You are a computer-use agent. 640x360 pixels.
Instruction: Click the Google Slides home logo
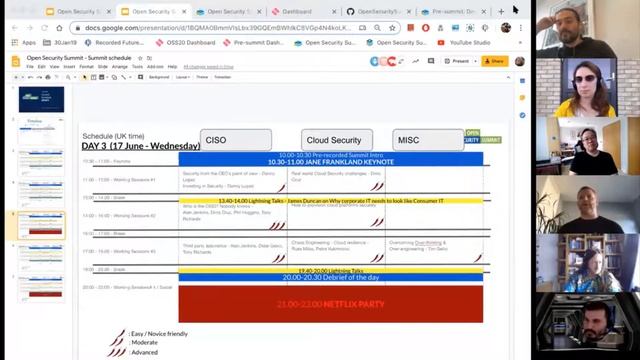coord(16,61)
